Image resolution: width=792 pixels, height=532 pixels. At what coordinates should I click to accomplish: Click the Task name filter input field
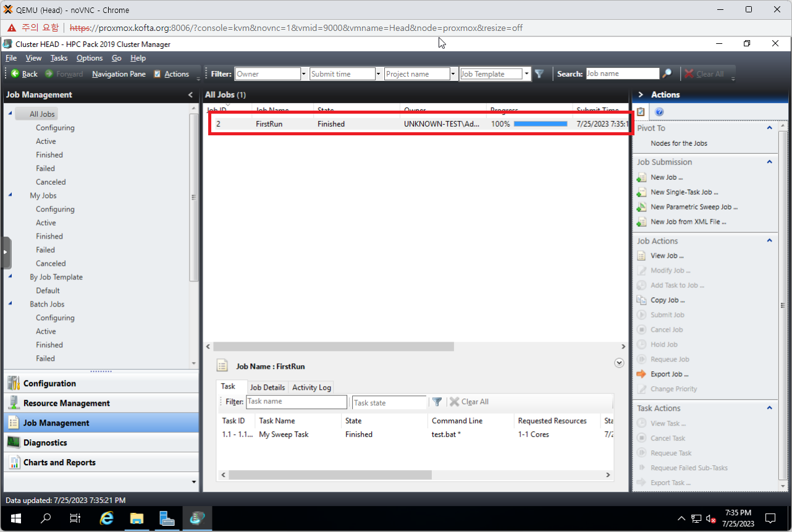click(x=297, y=402)
